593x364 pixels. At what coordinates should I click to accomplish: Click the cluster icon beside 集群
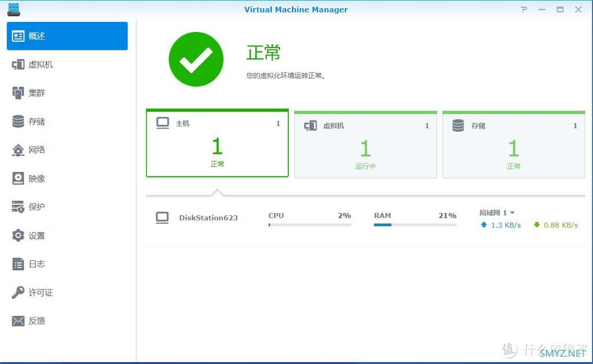click(x=18, y=93)
